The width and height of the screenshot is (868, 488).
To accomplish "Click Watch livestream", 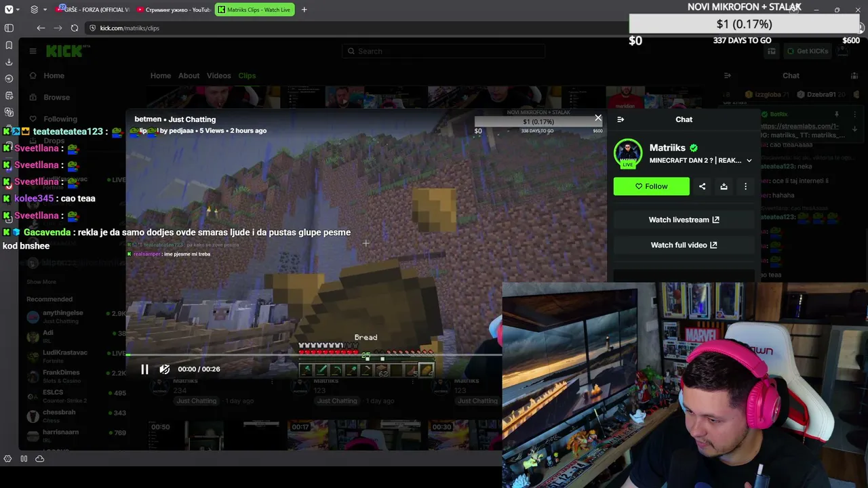I will pyautogui.click(x=684, y=220).
